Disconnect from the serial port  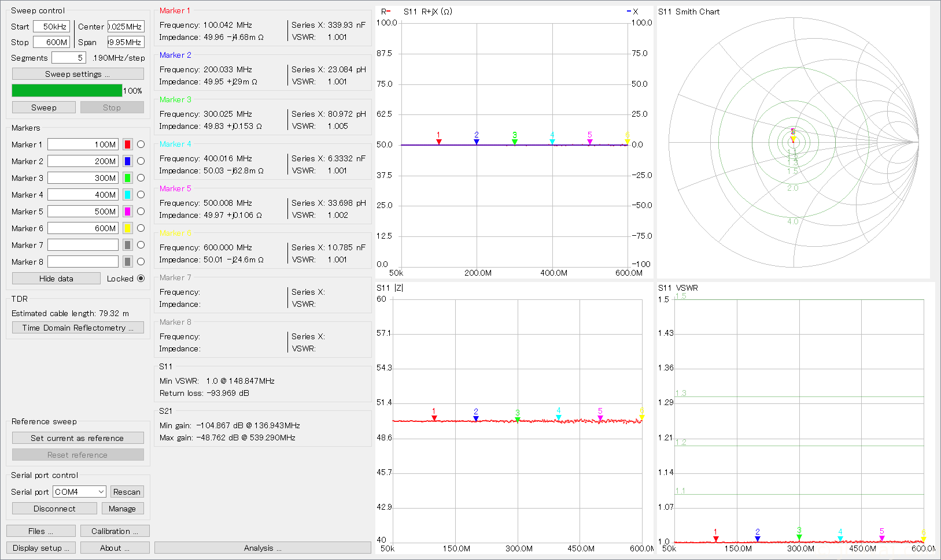[54, 509]
